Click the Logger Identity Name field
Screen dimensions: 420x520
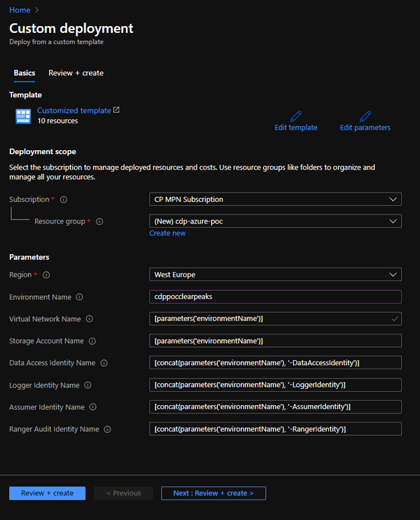click(275, 385)
